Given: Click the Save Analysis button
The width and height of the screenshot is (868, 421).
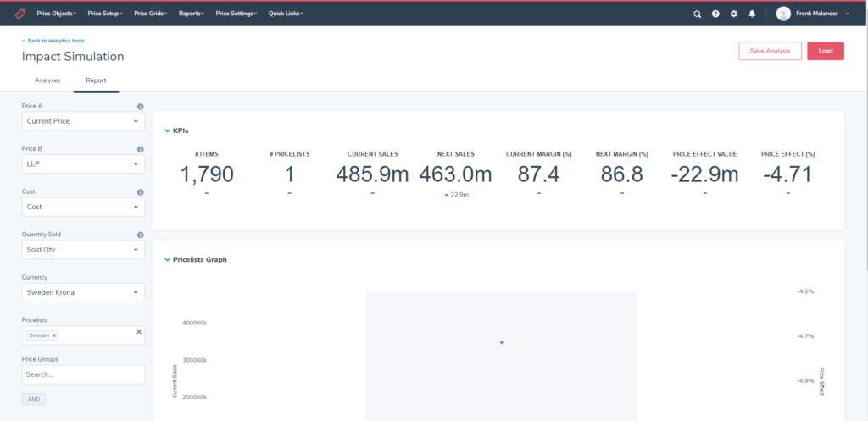Looking at the screenshot, I should coord(770,51).
